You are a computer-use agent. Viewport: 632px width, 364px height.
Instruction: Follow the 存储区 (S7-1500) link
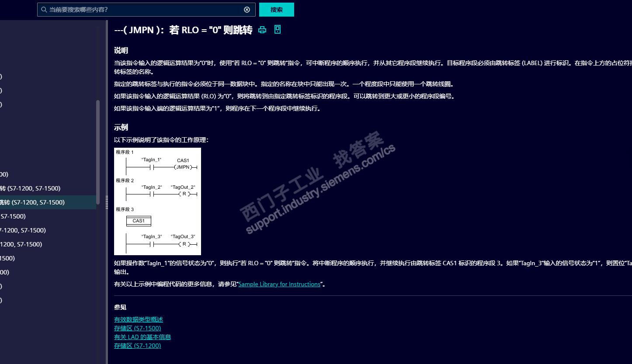pos(138,328)
